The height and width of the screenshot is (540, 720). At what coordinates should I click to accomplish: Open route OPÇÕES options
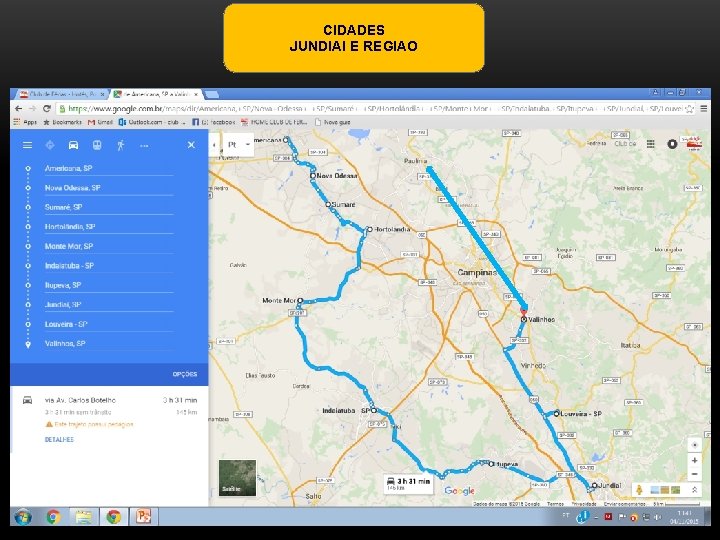click(x=185, y=374)
